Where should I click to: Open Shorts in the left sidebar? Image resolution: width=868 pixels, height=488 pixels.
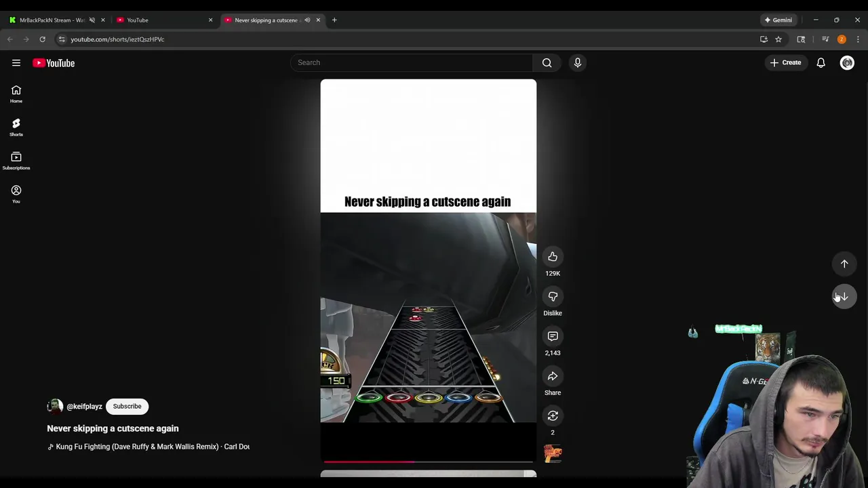[16, 127]
